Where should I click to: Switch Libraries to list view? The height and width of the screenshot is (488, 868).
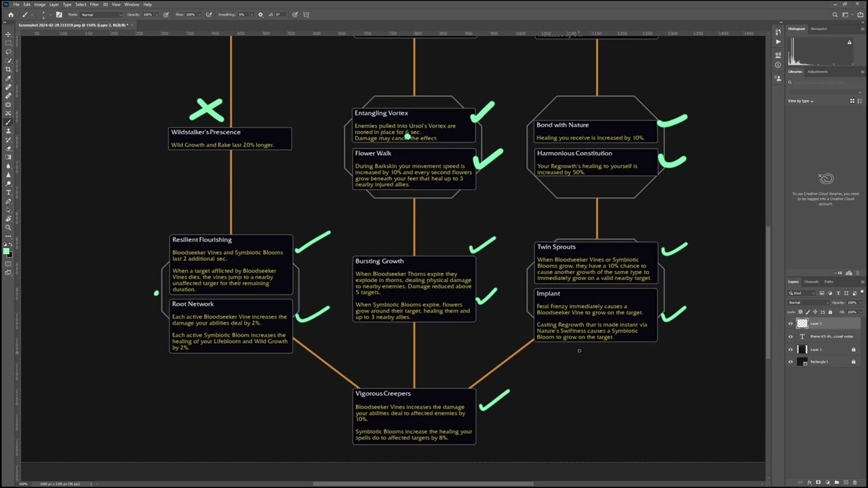pos(860,101)
